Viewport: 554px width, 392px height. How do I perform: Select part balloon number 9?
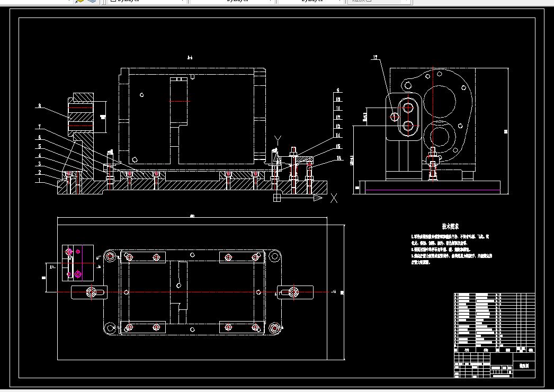click(x=338, y=91)
